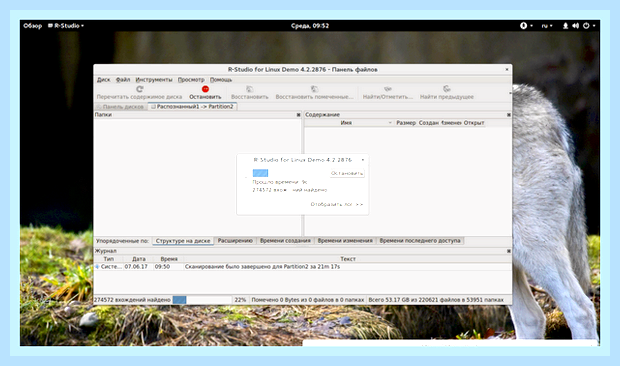Close the Журнал panel with its x icon
The image size is (620, 366).
click(508, 251)
